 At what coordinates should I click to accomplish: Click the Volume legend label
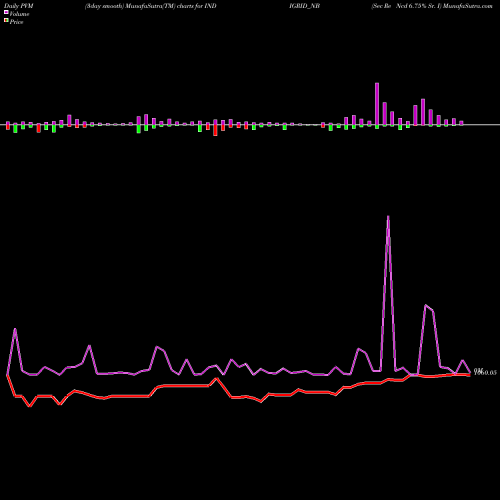(x=19, y=14)
